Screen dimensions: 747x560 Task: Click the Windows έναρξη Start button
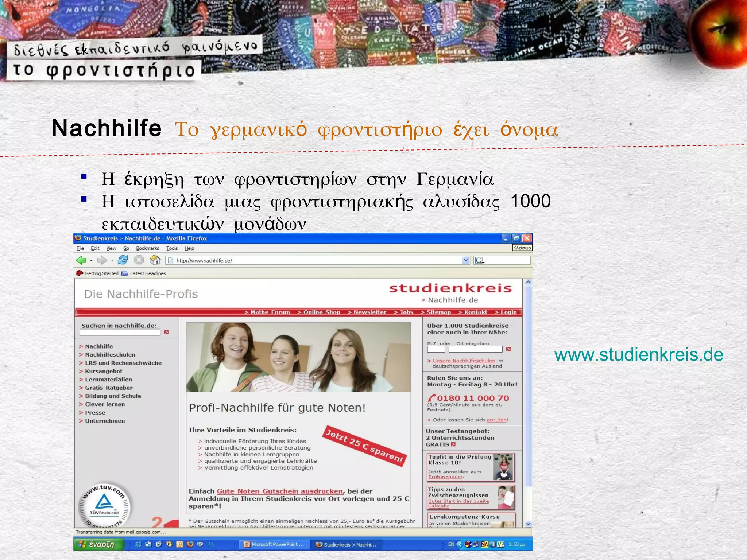point(98,544)
